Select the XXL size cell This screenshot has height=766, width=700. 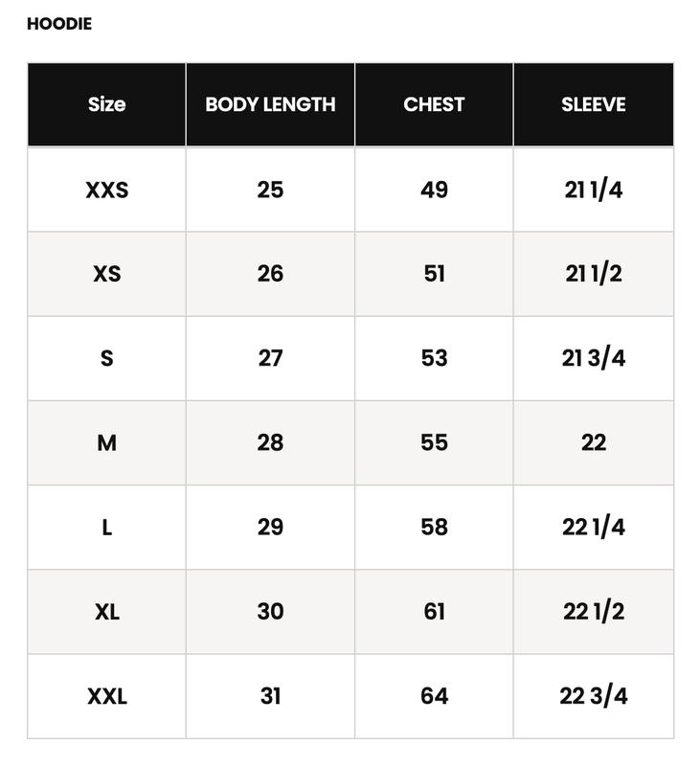click(106, 696)
